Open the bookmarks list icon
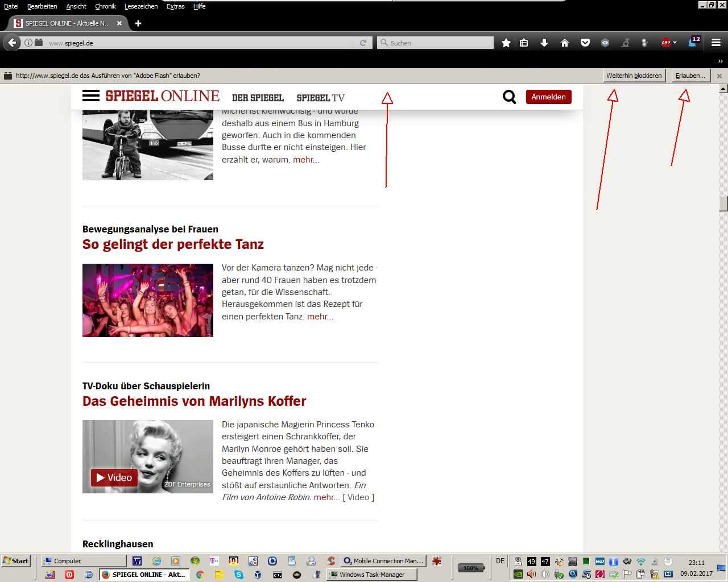 pos(524,43)
